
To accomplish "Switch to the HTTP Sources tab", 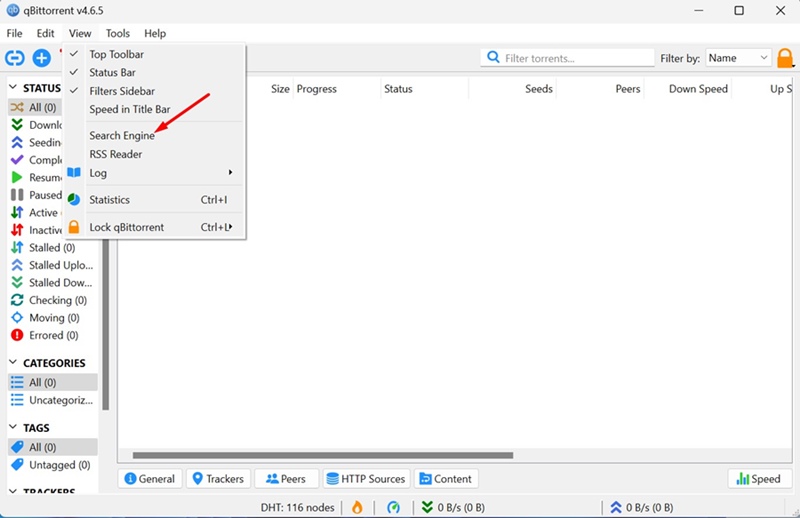I will (366, 479).
